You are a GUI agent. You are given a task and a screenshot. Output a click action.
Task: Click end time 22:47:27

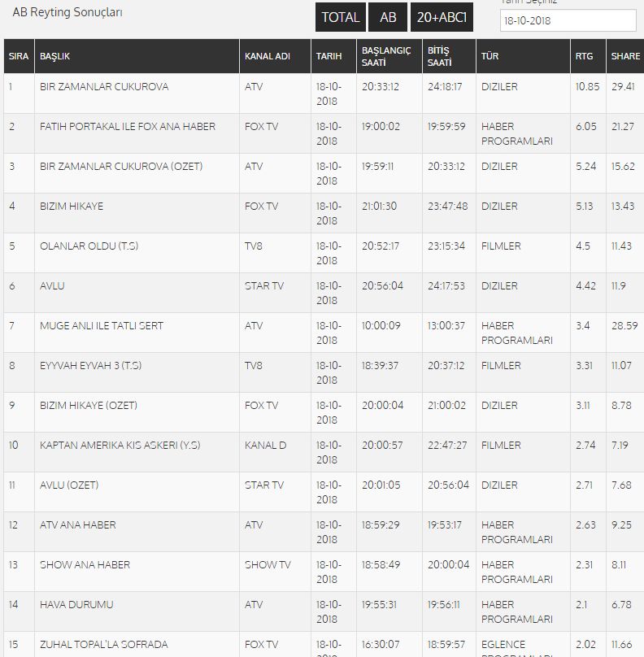[x=447, y=445]
